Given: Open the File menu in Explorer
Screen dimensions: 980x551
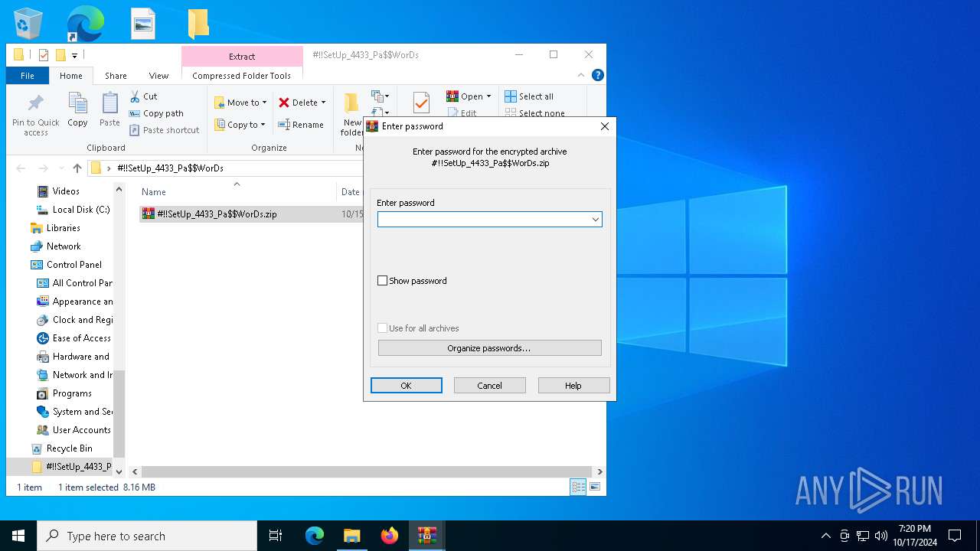Looking at the screenshot, I should tap(28, 76).
